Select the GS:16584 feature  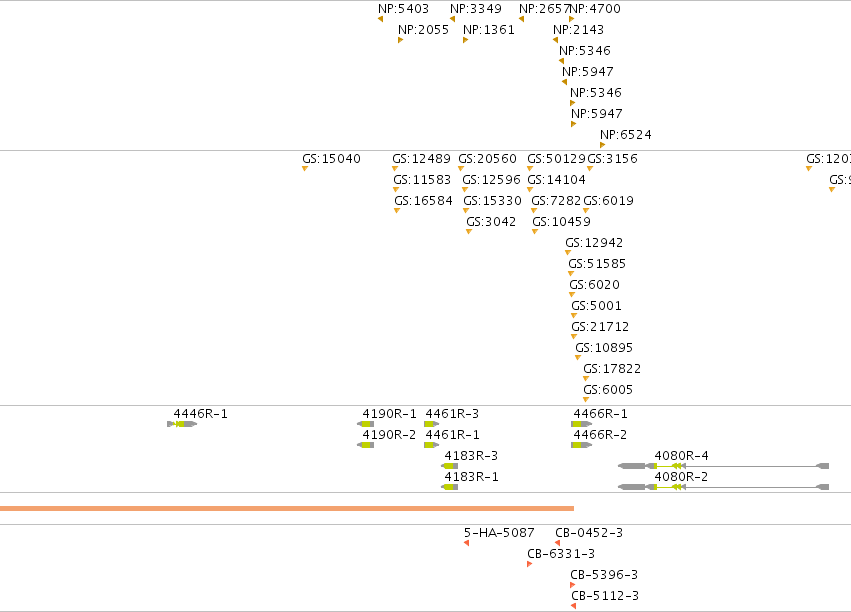397,211
